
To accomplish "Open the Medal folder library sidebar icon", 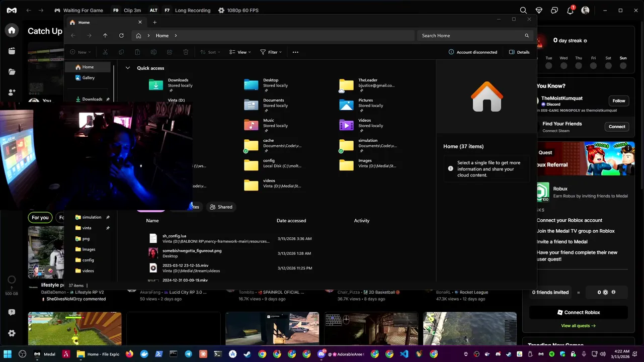I will point(12,72).
